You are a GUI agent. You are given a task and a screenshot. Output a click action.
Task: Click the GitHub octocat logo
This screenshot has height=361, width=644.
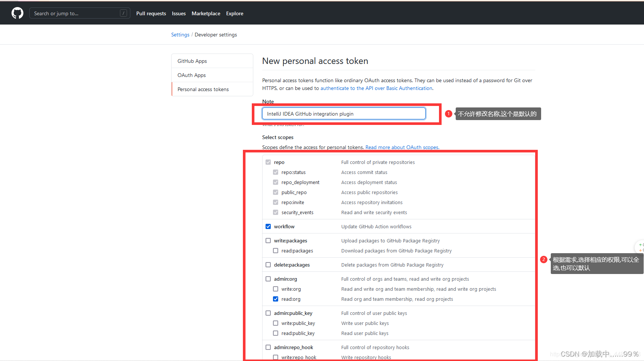[17, 13]
